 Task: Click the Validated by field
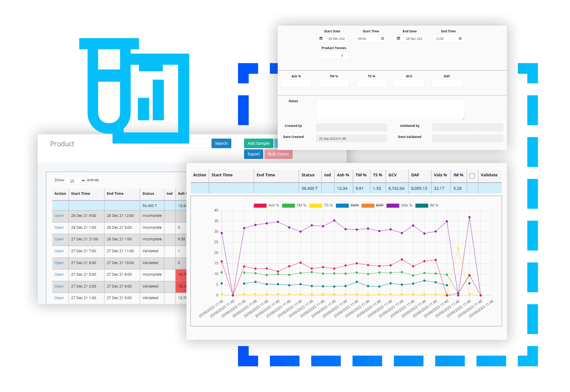pos(468,127)
